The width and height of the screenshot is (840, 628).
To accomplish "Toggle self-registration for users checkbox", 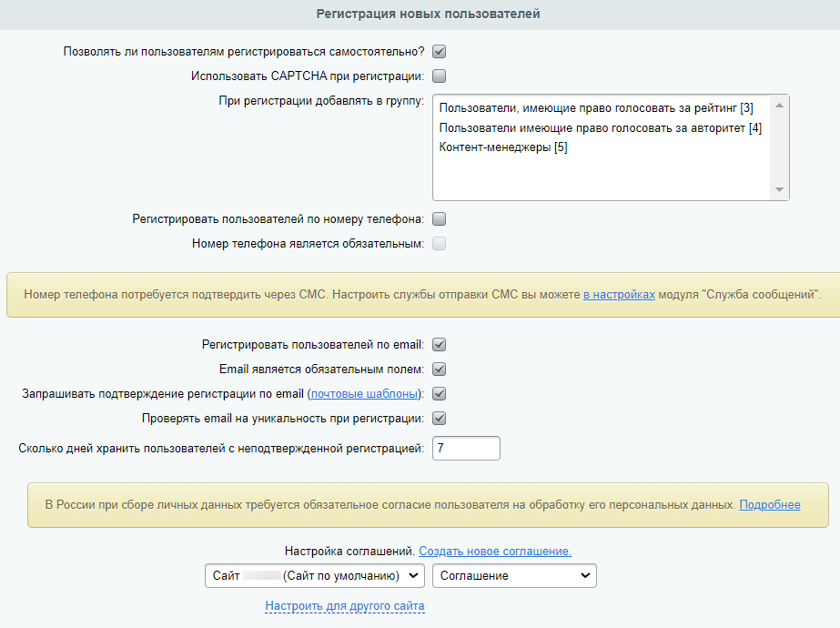I will (x=439, y=52).
